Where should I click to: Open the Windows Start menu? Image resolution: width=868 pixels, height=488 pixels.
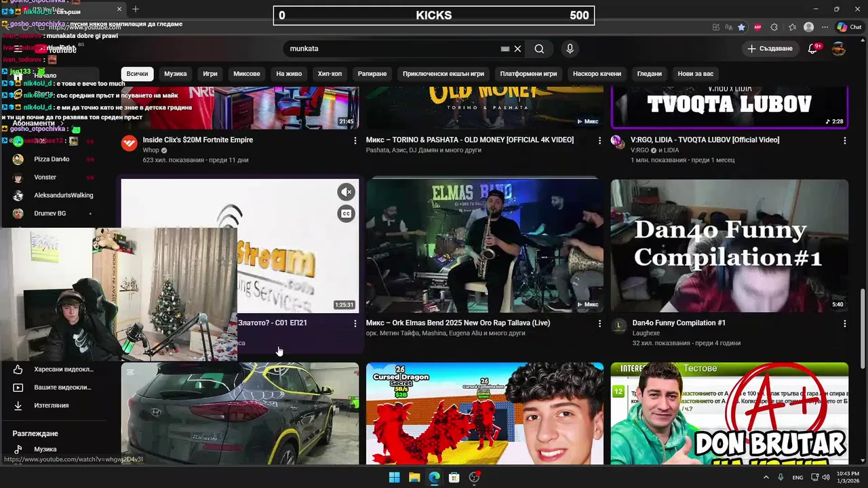[x=394, y=477]
